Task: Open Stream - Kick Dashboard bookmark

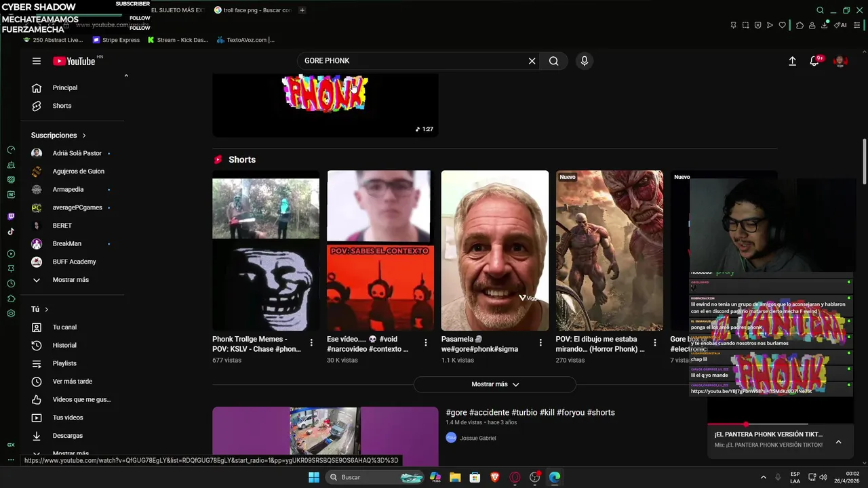Action: (x=178, y=40)
